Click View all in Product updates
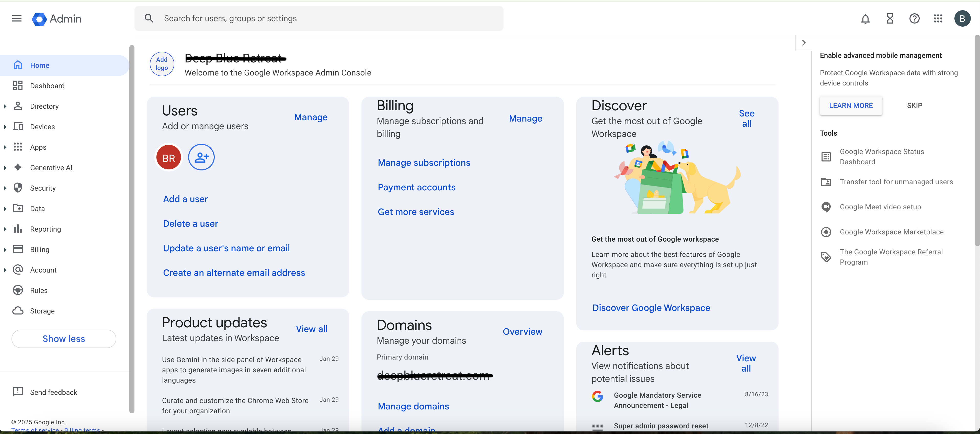 [x=312, y=329]
